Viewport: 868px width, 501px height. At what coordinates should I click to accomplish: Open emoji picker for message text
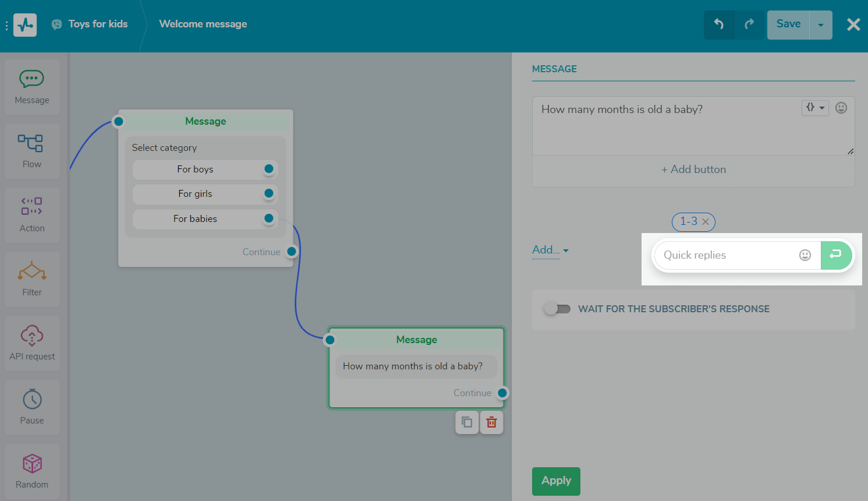tap(841, 108)
